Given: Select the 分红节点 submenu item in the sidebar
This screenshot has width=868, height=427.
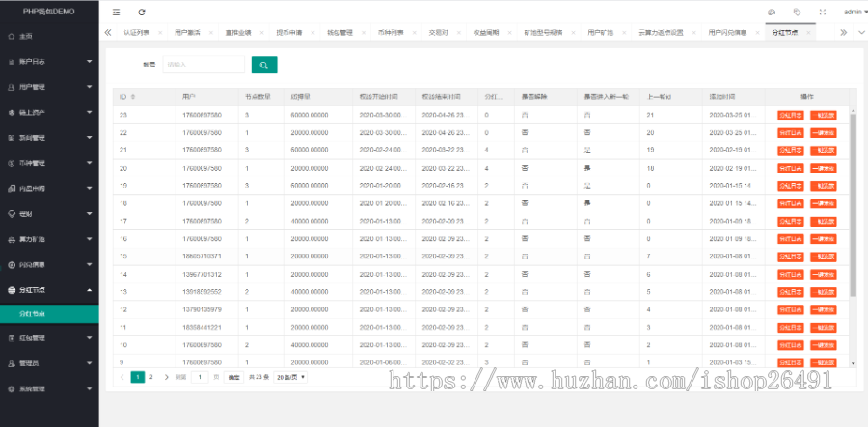Looking at the screenshot, I should pyautogui.click(x=49, y=313).
